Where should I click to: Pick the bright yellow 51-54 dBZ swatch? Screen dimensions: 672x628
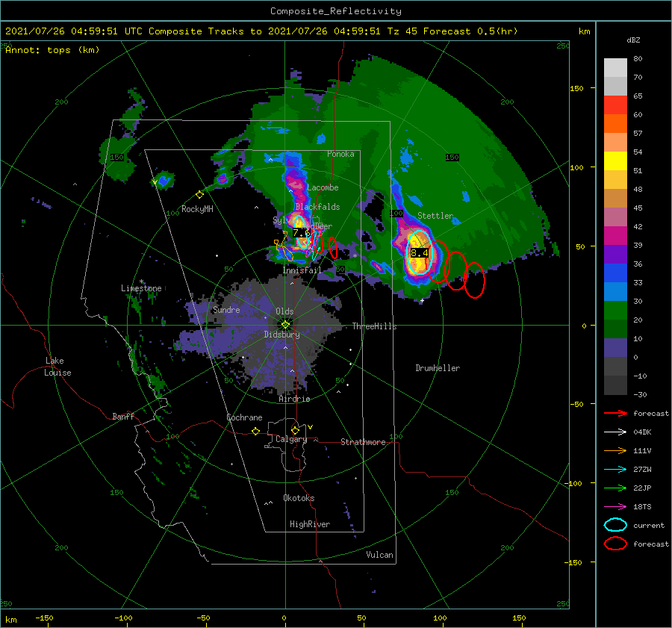pyautogui.click(x=615, y=161)
